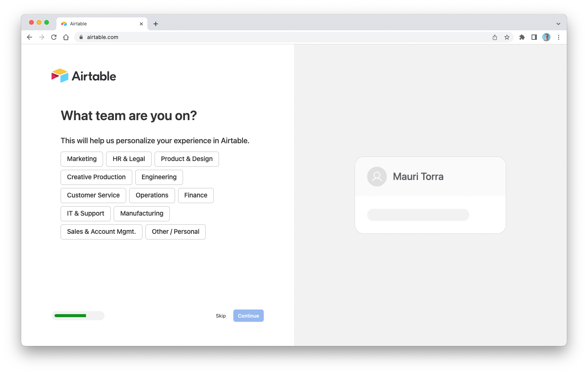Click the Skip link
The height and width of the screenshot is (374, 588).
pos(220,316)
